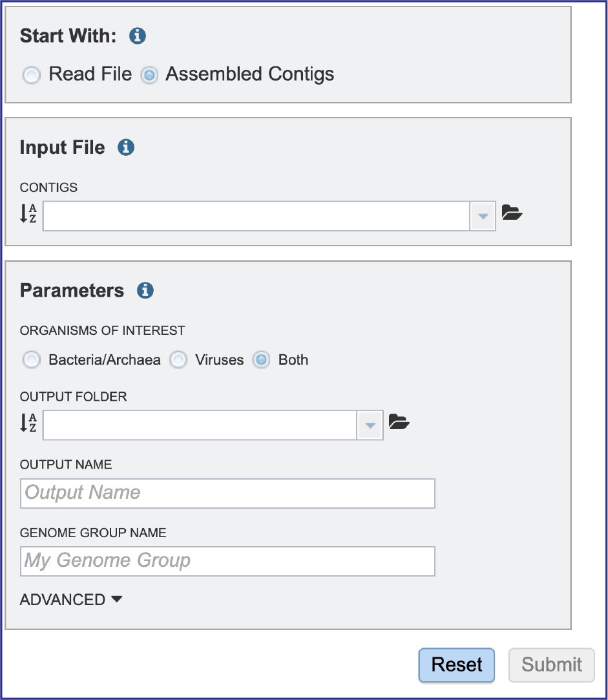Open the Output Folder dropdown arrow

(x=370, y=425)
